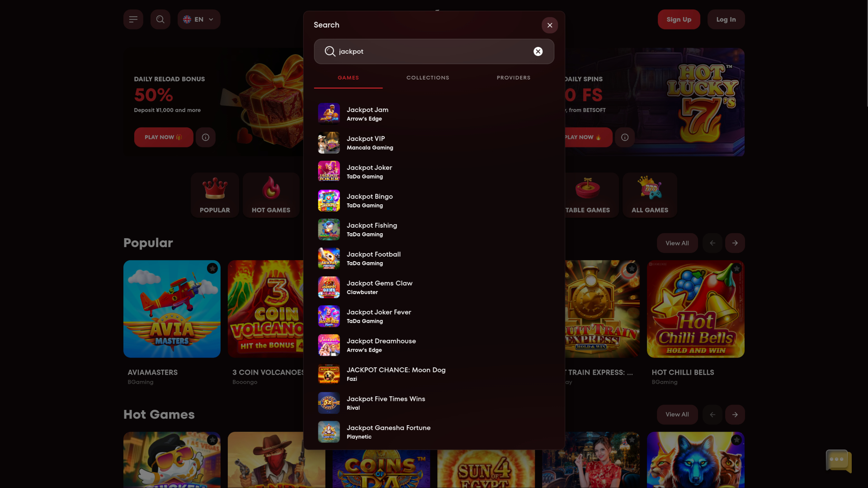Image resolution: width=868 pixels, height=488 pixels.
Task: Go to next Hot Games arrow
Action: point(735,414)
